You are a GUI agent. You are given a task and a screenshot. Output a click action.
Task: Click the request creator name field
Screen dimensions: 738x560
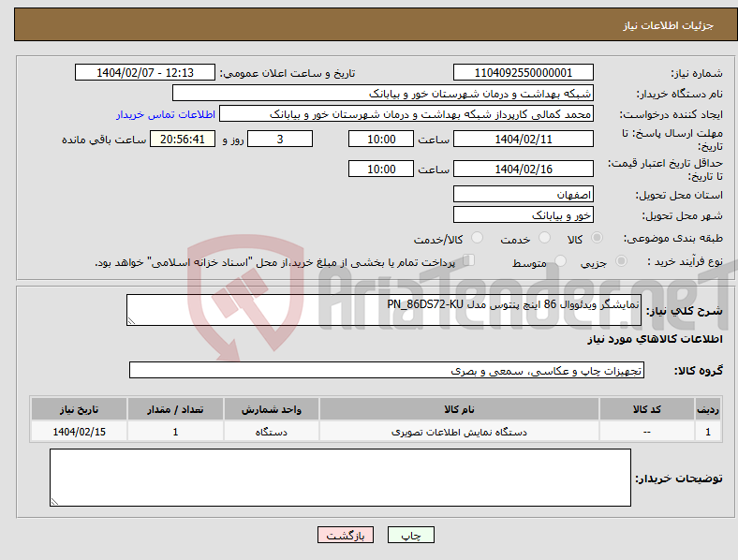(x=406, y=114)
